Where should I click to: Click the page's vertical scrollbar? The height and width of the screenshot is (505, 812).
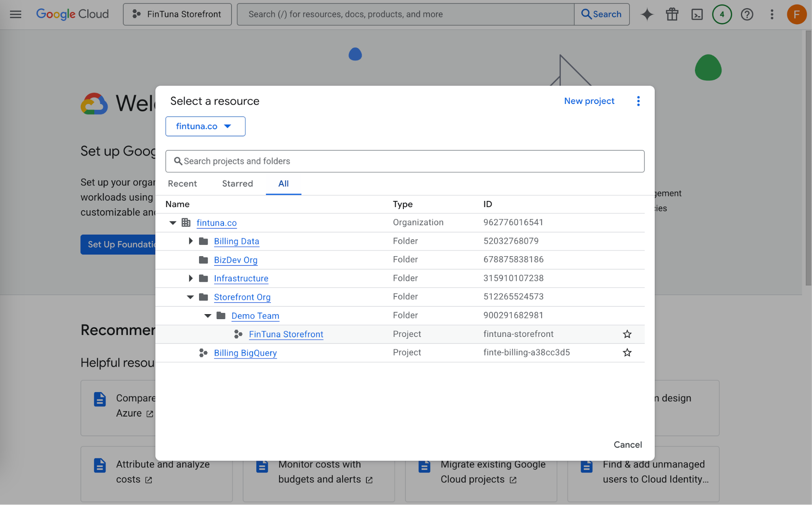[x=808, y=158]
